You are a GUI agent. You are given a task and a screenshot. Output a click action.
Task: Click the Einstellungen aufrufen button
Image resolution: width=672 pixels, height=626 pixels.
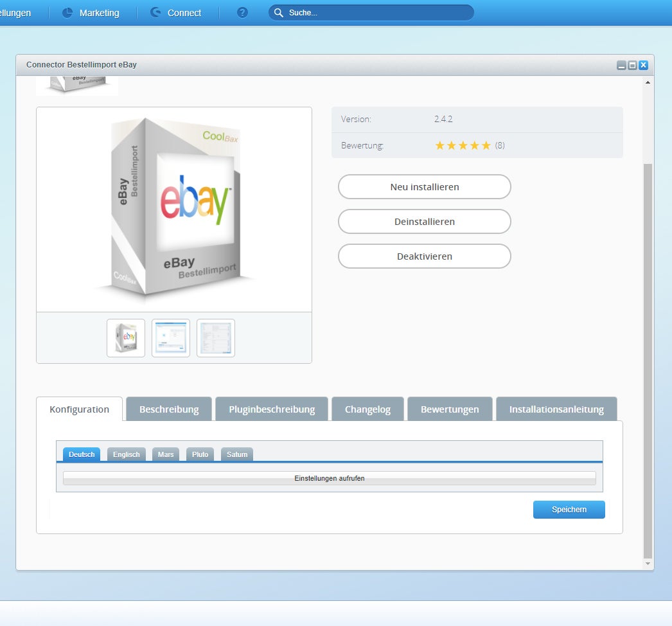329,478
